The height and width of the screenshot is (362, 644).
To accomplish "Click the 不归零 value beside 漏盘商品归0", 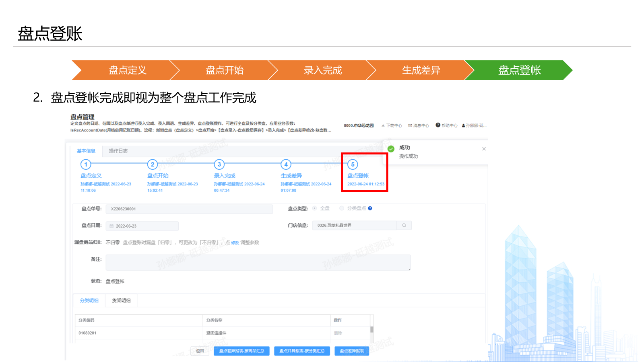I will (113, 243).
